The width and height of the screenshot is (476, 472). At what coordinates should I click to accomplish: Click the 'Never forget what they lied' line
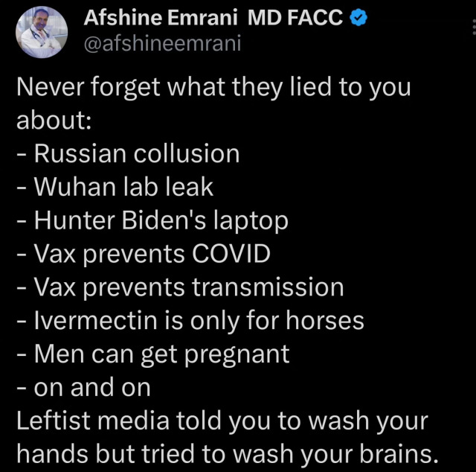[x=213, y=88]
